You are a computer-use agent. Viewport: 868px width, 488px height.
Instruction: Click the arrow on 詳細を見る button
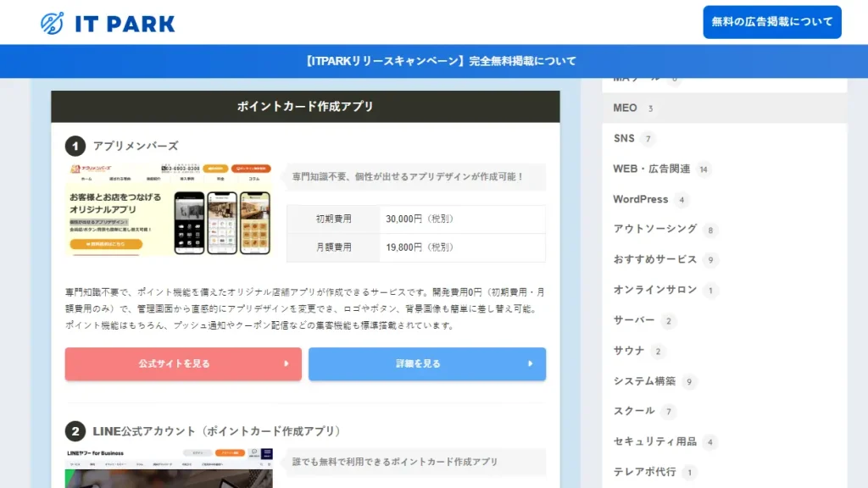[x=531, y=364]
